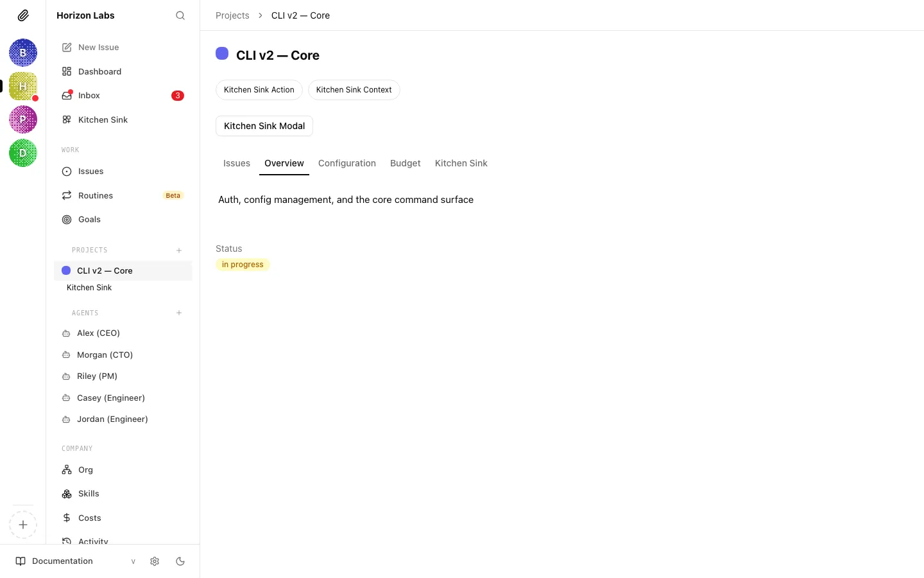924x578 pixels.
Task: Select the Overview tab
Action: click(x=284, y=163)
